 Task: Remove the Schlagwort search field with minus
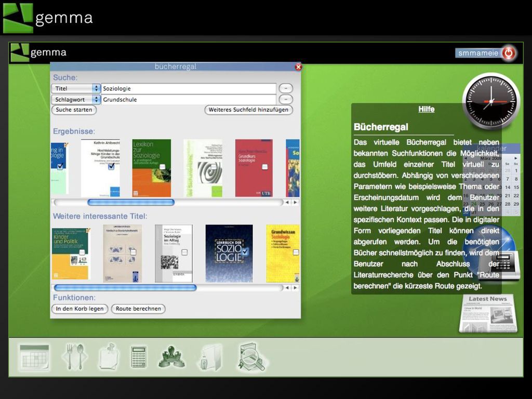[286, 99]
